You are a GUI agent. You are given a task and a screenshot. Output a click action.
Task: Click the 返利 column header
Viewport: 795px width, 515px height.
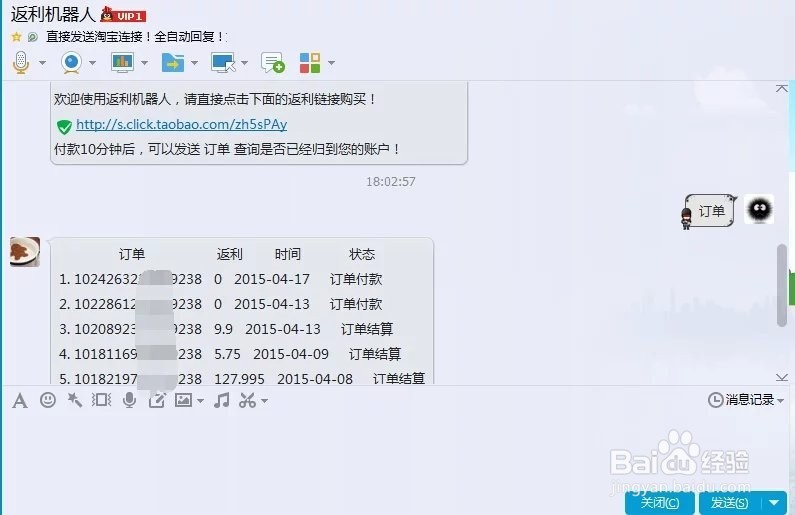coord(230,254)
